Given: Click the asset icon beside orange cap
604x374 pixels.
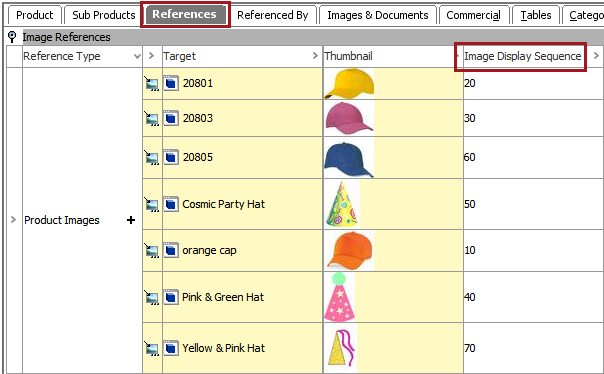Looking at the screenshot, I should 171,250.
